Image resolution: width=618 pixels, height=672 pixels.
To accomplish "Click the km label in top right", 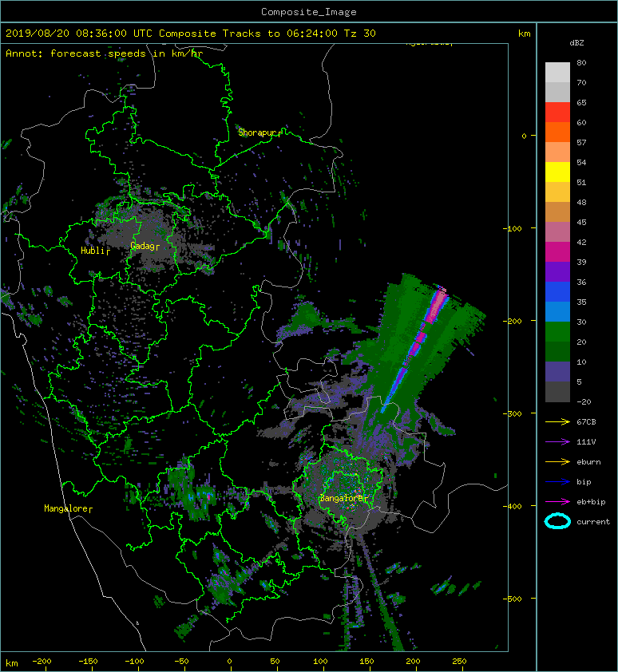I will [524, 34].
